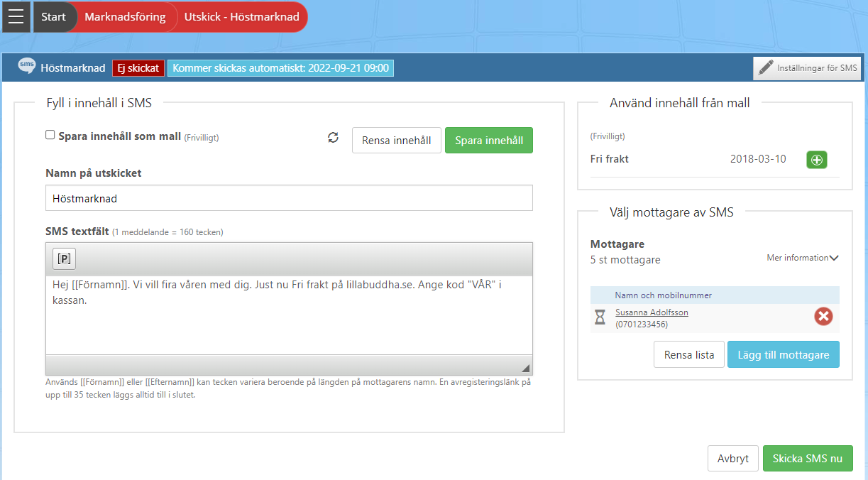868x480 pixels.
Task: Open Susanna Adolfsson recipient link
Action: [x=652, y=312]
